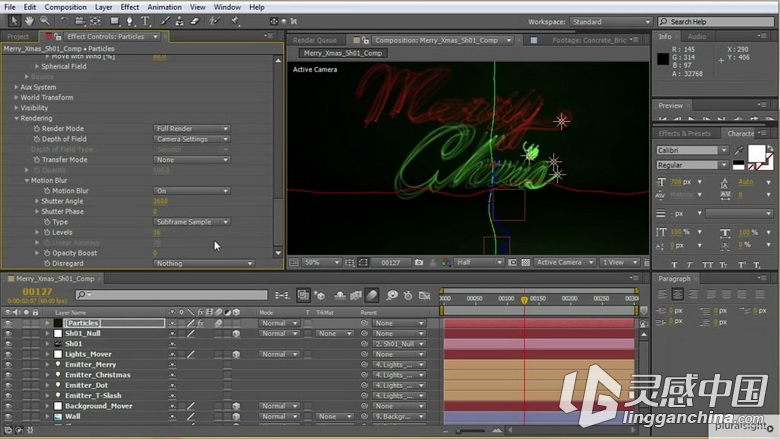
Task: Select the Pen tool
Action: 130,21
